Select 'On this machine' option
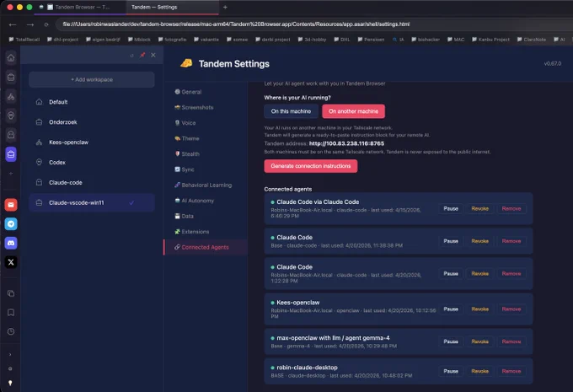Screen dimensions: 573x392 [291, 111]
